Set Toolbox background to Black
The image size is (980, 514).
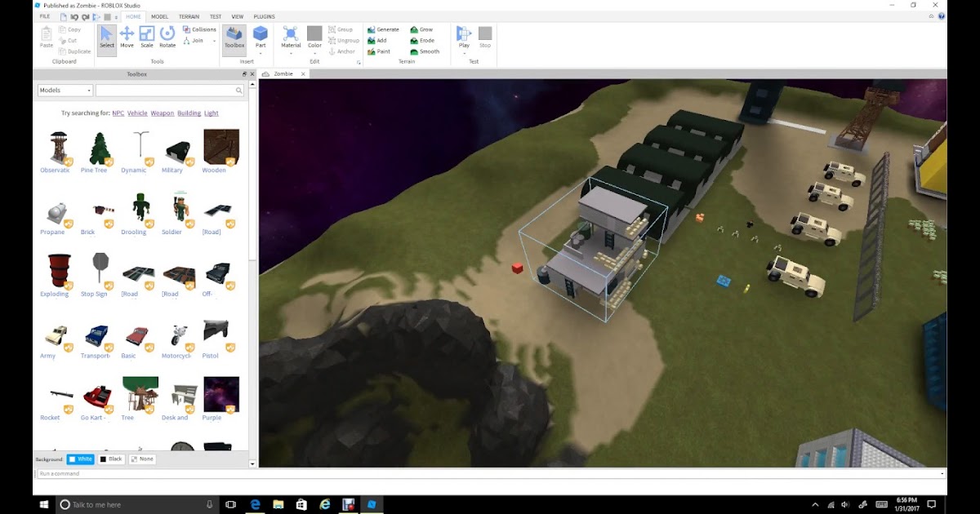111,459
